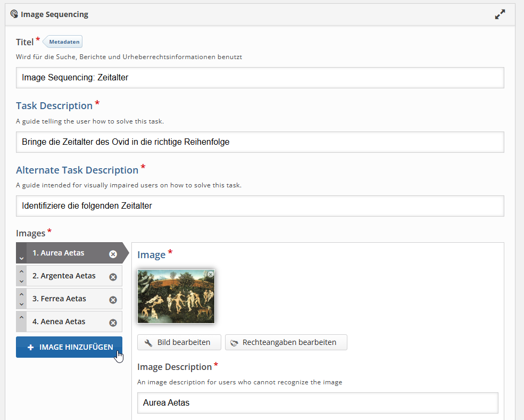524x420 pixels.
Task: Toggle fullscreen with the expand arrows icon
Action: point(500,15)
